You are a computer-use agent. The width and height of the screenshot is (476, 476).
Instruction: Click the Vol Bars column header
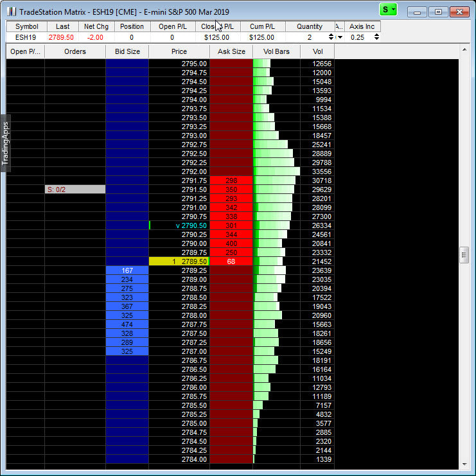276,51
